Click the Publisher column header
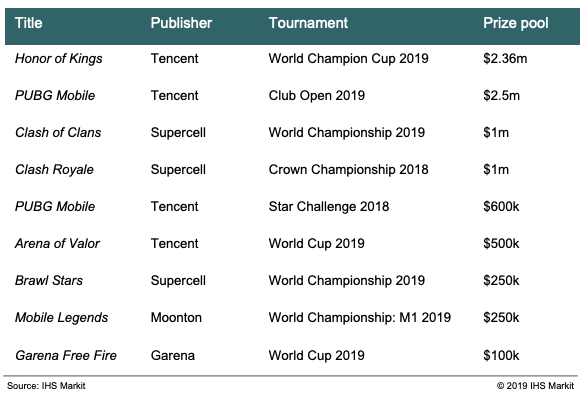588x401 pixels. [181, 23]
